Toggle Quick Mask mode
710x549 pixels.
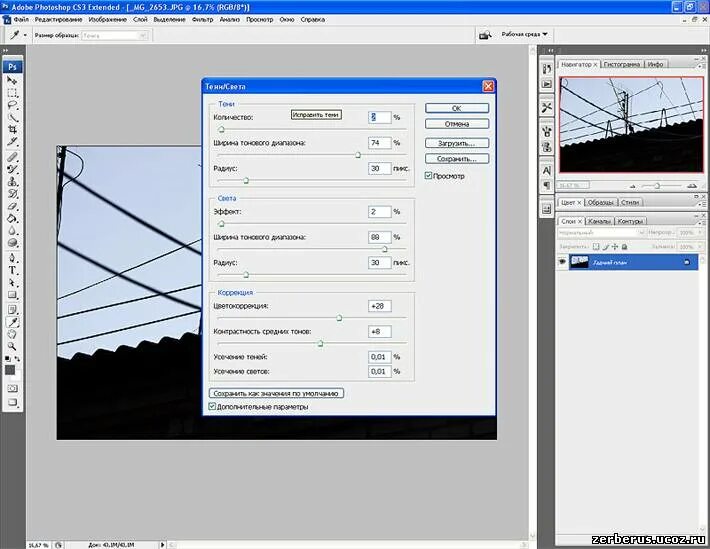[x=12, y=389]
